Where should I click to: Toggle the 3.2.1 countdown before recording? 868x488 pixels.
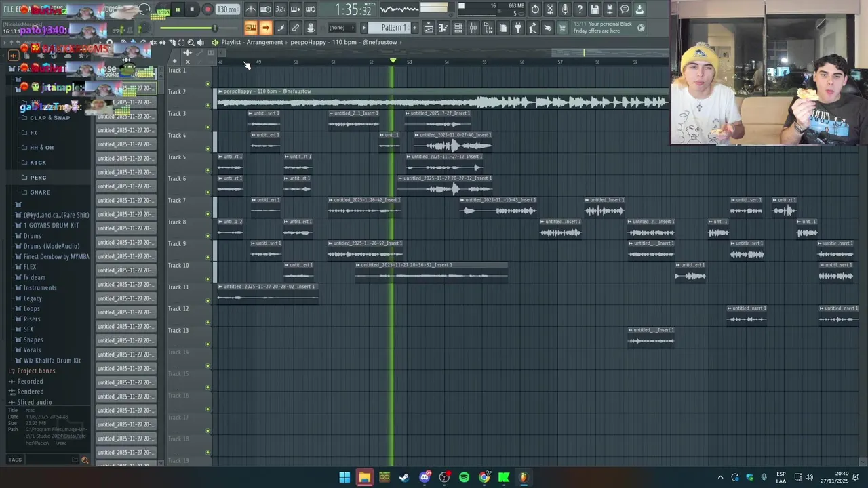click(x=281, y=9)
